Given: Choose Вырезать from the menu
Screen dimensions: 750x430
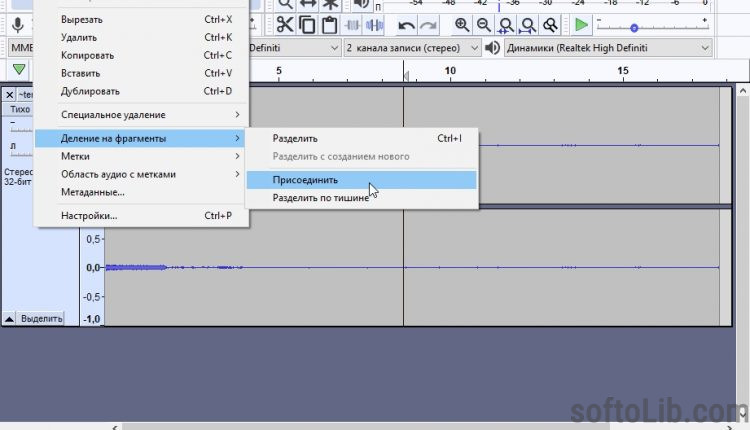Looking at the screenshot, I should 142,20.
